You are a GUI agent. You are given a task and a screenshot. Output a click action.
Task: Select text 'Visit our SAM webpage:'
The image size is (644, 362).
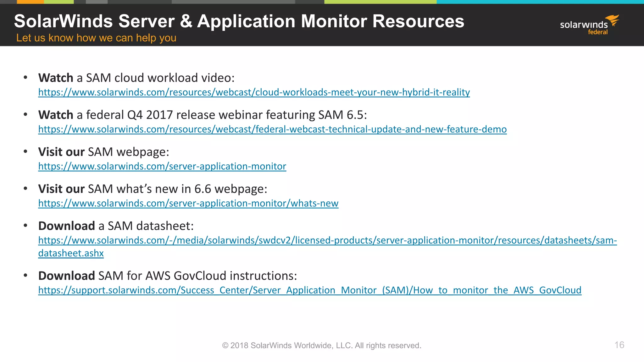coord(104,152)
